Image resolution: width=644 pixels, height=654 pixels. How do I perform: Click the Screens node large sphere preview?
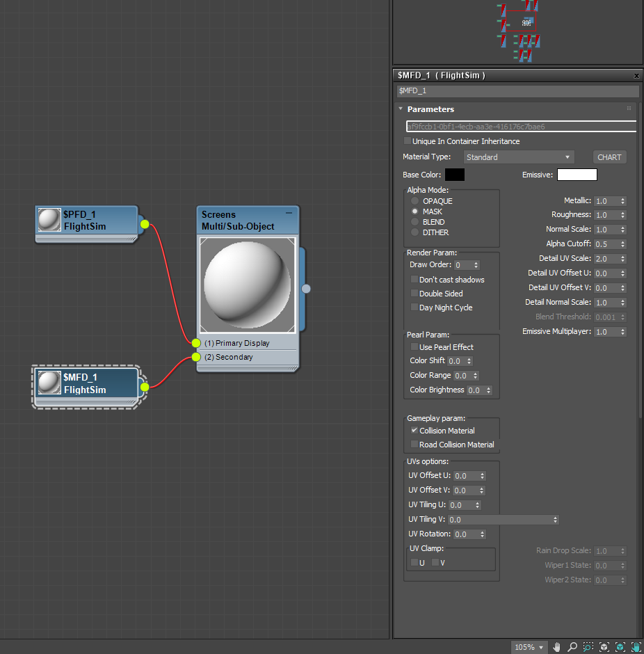(x=248, y=285)
